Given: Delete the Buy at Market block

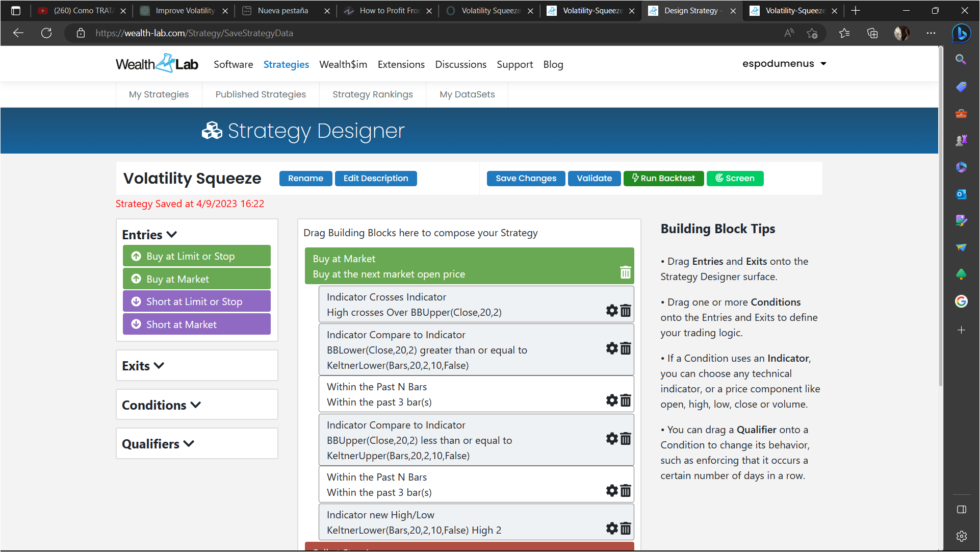Looking at the screenshot, I should pos(625,272).
